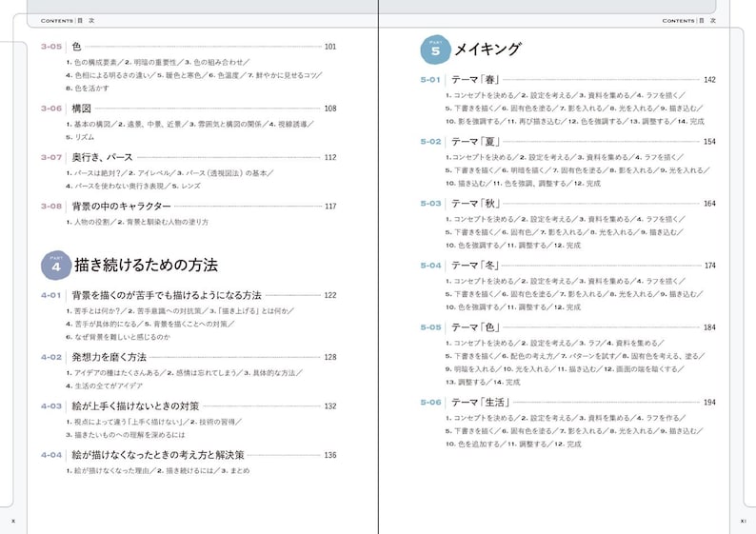756x534 pixels.
Task: Click the left page CONTENTS 目次 header
Action: pyautogui.click(x=68, y=21)
